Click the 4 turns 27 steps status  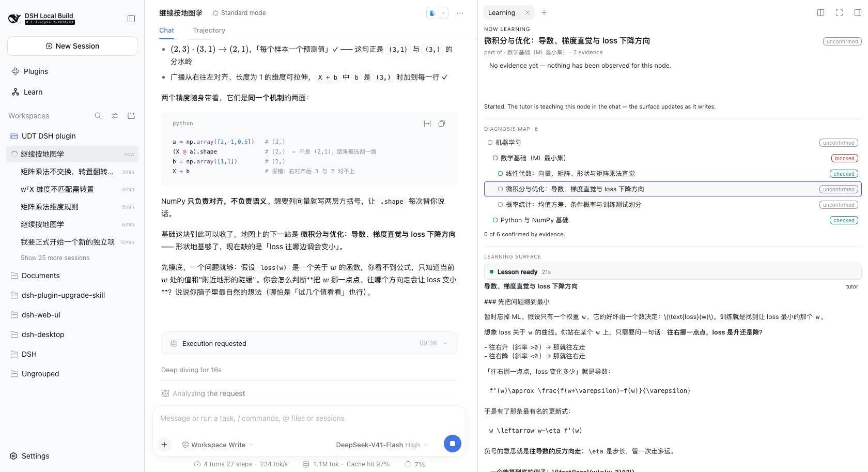(223, 464)
